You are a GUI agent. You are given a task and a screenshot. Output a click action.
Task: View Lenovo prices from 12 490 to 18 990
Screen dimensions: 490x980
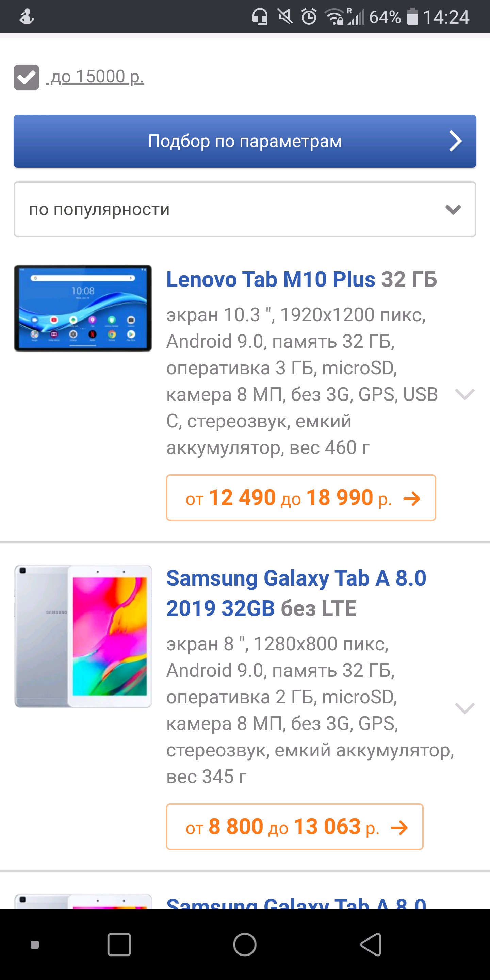coord(300,497)
